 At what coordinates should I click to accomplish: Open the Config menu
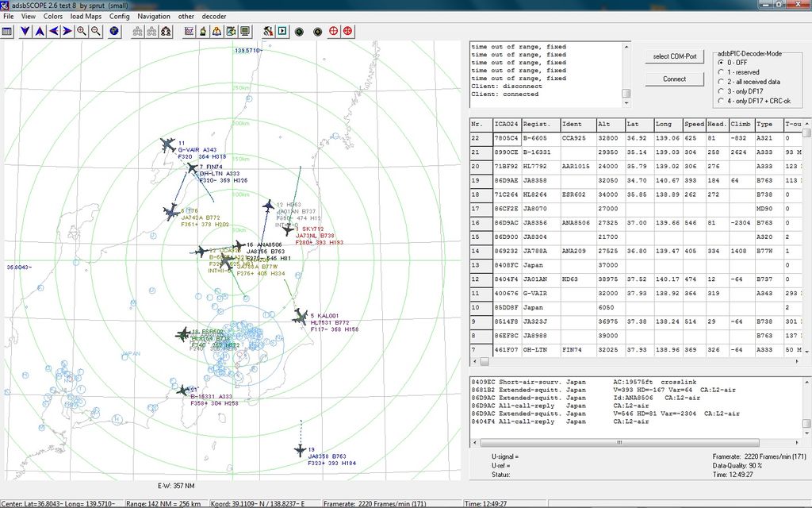[119, 15]
